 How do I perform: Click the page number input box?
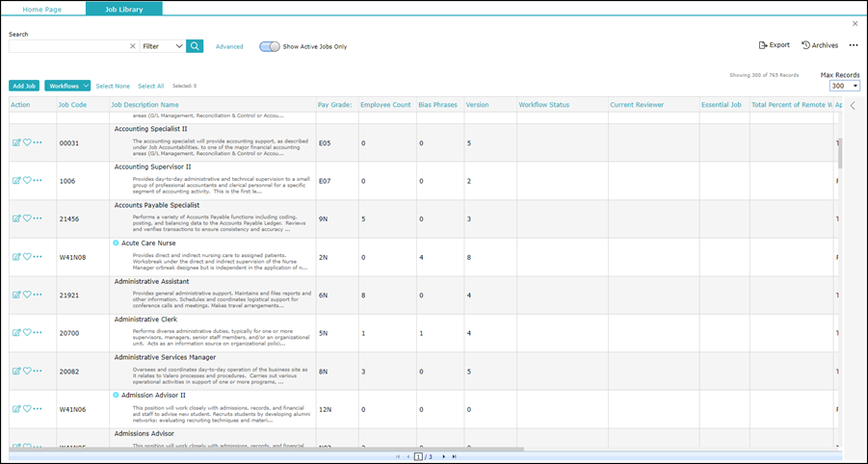click(x=418, y=457)
